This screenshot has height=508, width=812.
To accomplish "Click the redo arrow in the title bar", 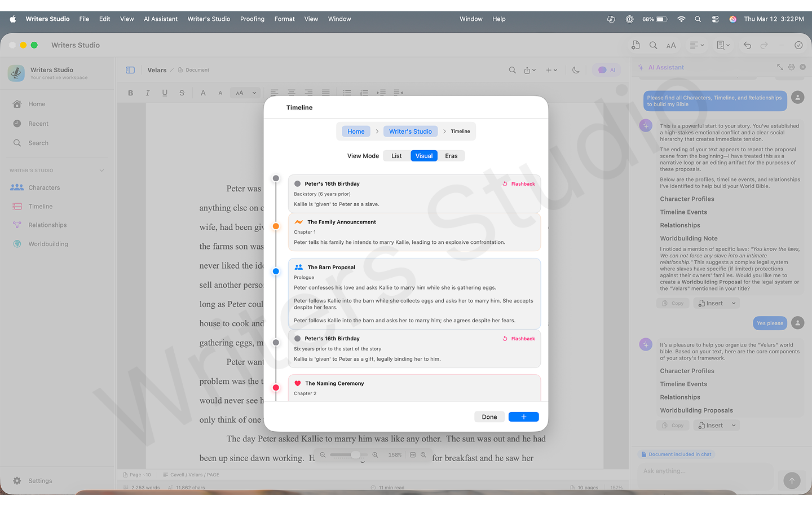I will [x=764, y=45].
